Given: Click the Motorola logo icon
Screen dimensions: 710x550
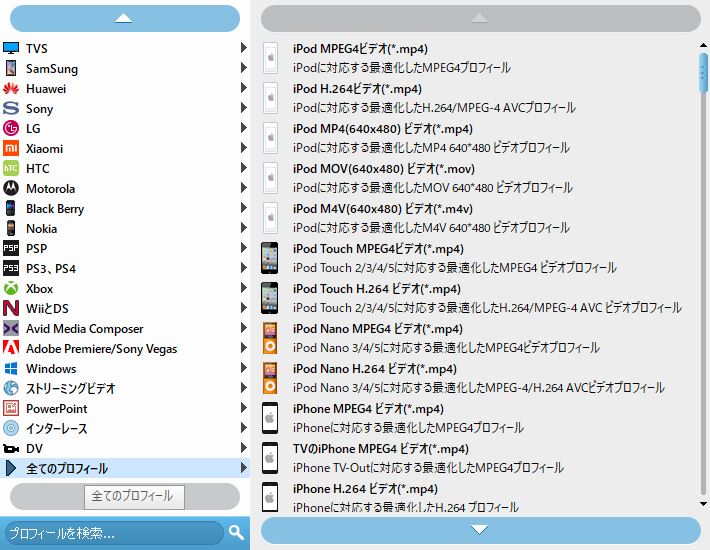Looking at the screenshot, I should [x=11, y=188].
